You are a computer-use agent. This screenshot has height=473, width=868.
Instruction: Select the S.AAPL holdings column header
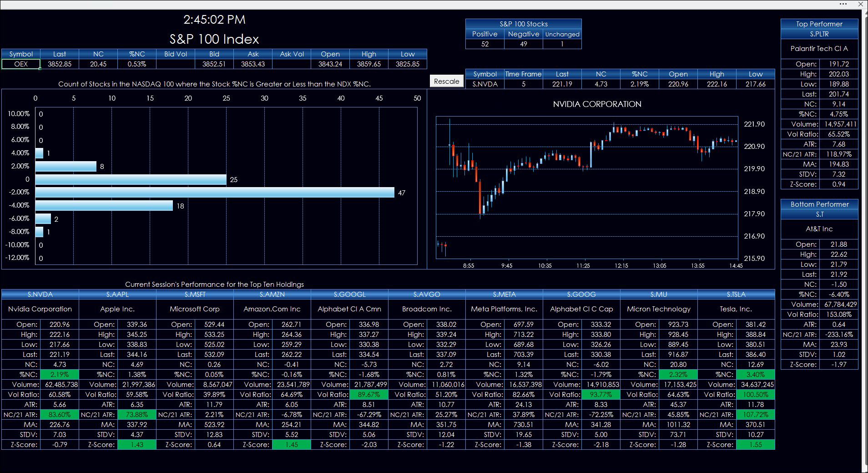click(x=117, y=295)
